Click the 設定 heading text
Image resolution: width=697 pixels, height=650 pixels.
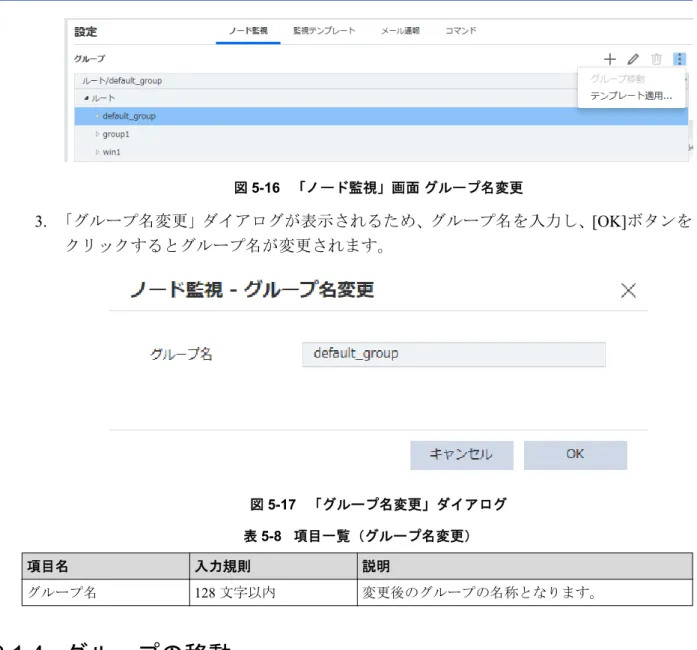(x=85, y=32)
